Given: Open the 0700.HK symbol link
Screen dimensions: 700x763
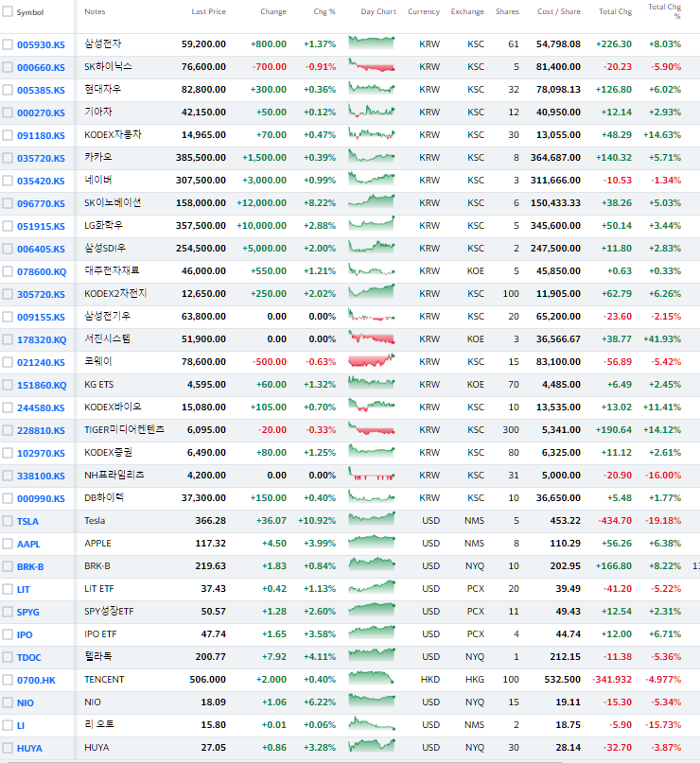Looking at the screenshot, I should (36, 681).
